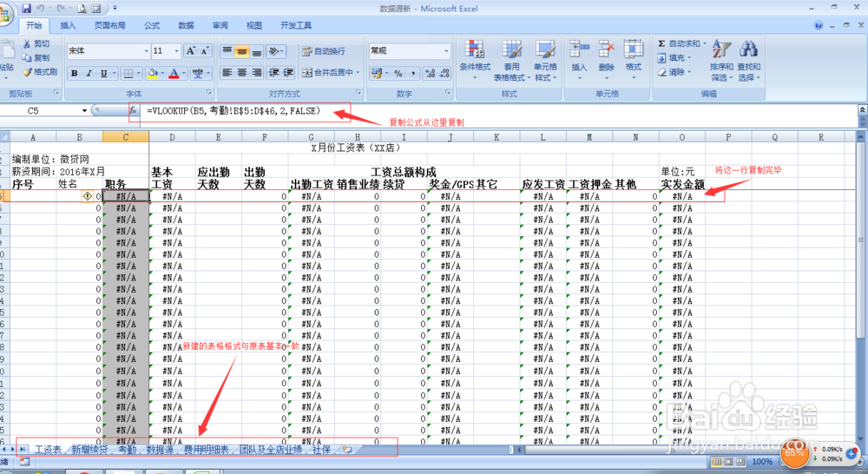868x474 pixels.
Task: Align text to the bottom
Action: coord(256,51)
